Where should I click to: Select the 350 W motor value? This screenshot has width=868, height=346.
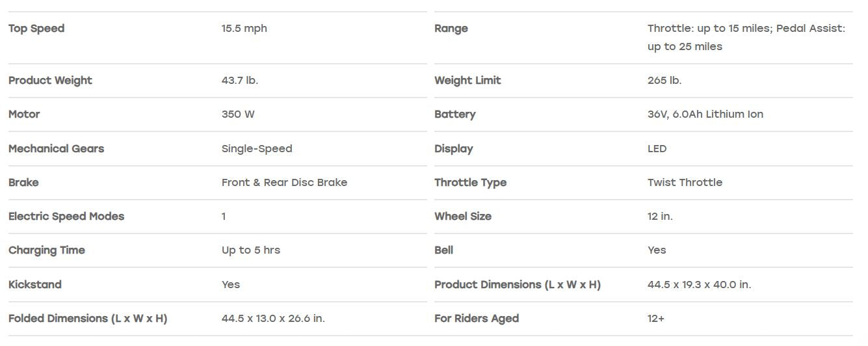(x=238, y=114)
